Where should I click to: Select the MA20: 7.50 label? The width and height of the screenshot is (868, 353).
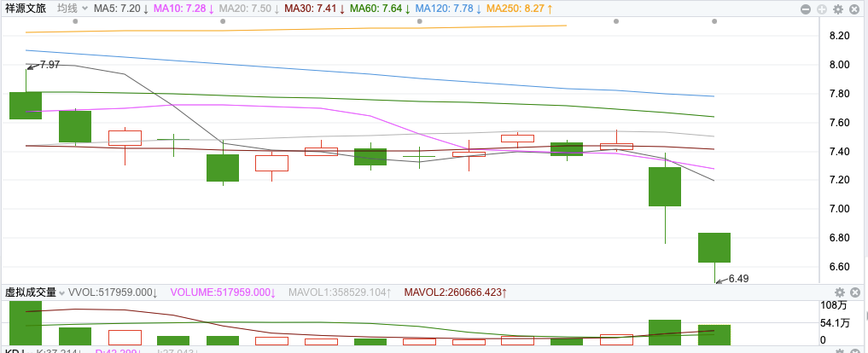[250, 9]
